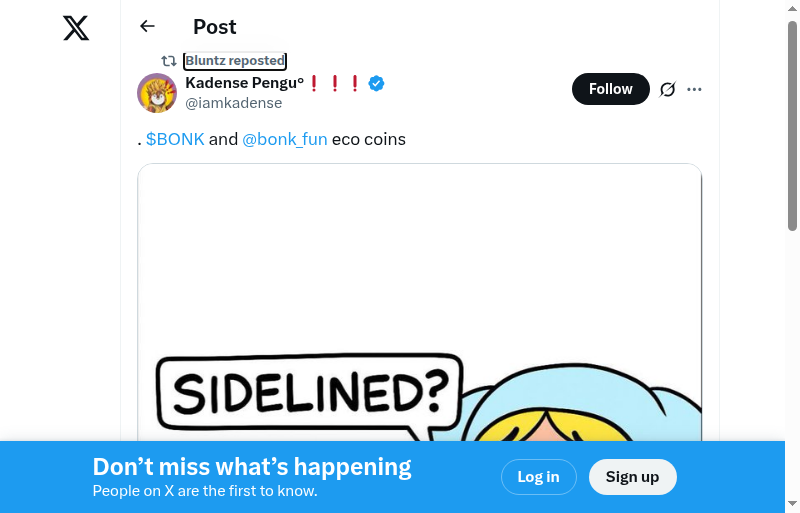Go back using the left arrow
This screenshot has height=513, width=800.
[148, 27]
